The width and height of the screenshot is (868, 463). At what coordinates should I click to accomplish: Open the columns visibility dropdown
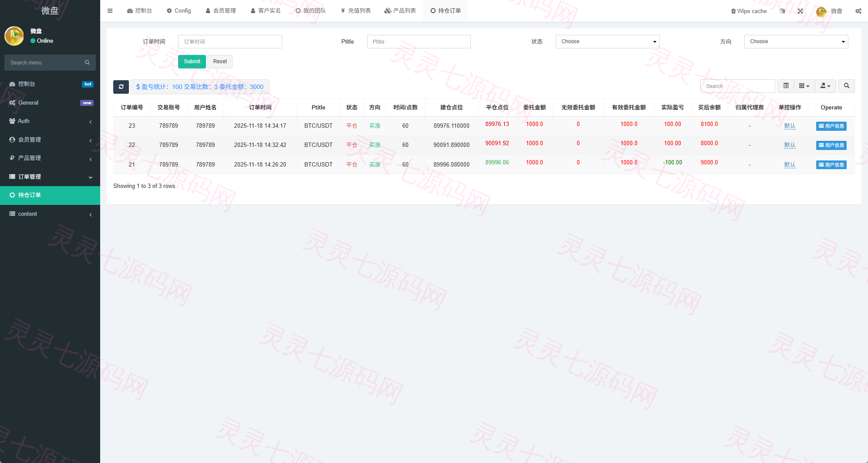pos(804,86)
